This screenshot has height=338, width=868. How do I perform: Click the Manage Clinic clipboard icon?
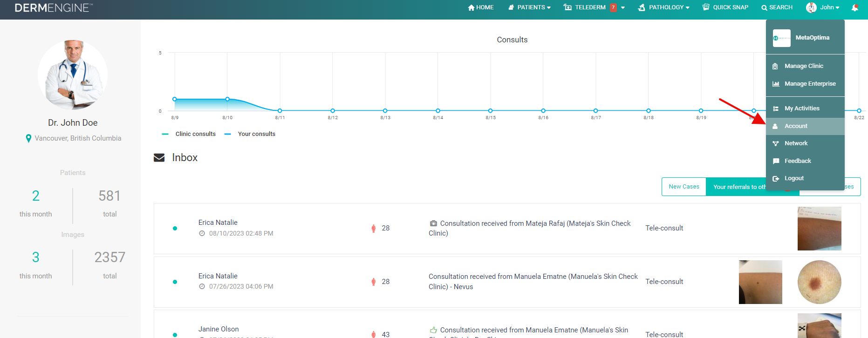point(775,66)
